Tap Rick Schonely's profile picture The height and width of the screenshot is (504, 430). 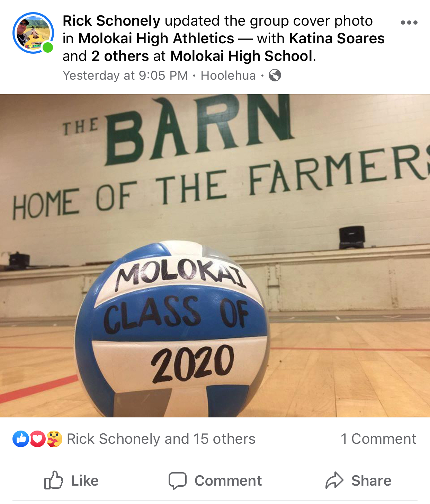point(33,33)
